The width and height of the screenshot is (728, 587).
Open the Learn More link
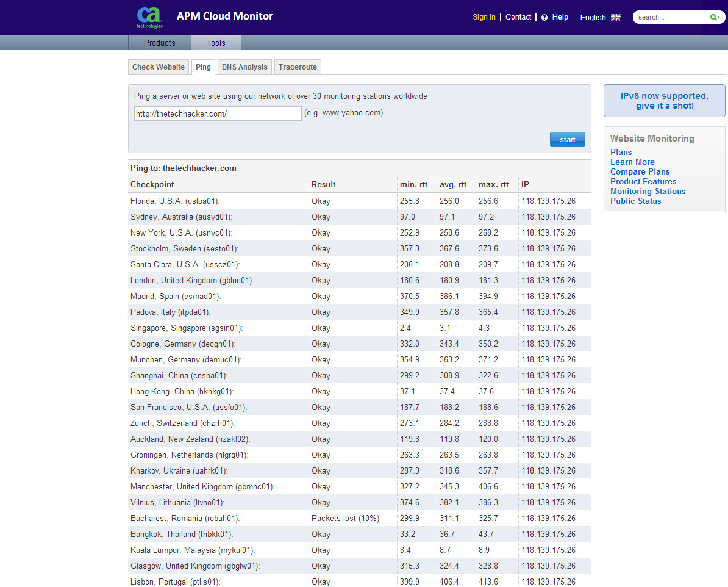point(632,162)
